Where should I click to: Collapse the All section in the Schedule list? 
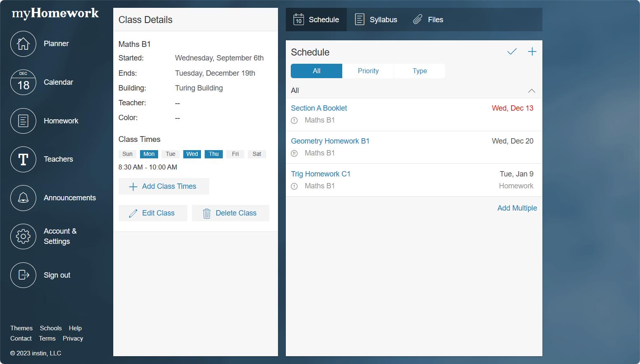[531, 90]
